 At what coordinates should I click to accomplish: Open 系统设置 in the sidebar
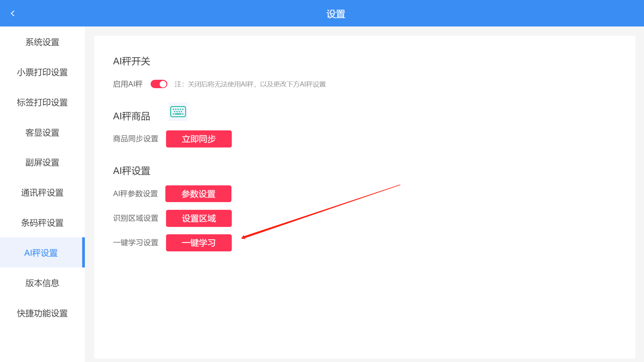pos(42,42)
